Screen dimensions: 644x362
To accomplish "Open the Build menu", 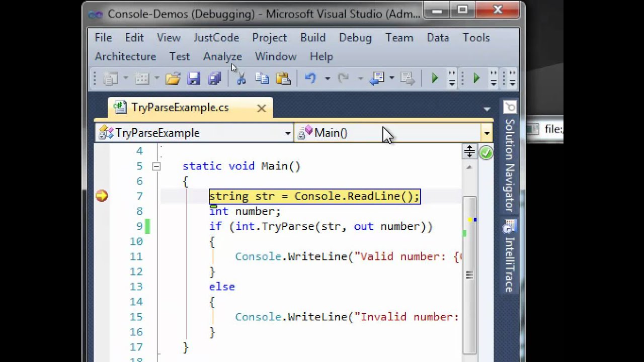I will [x=313, y=38].
